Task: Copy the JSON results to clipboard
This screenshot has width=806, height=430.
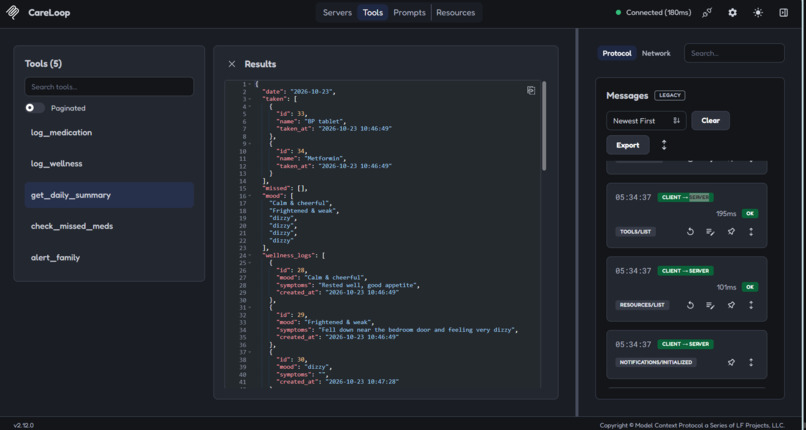Action: tap(531, 90)
